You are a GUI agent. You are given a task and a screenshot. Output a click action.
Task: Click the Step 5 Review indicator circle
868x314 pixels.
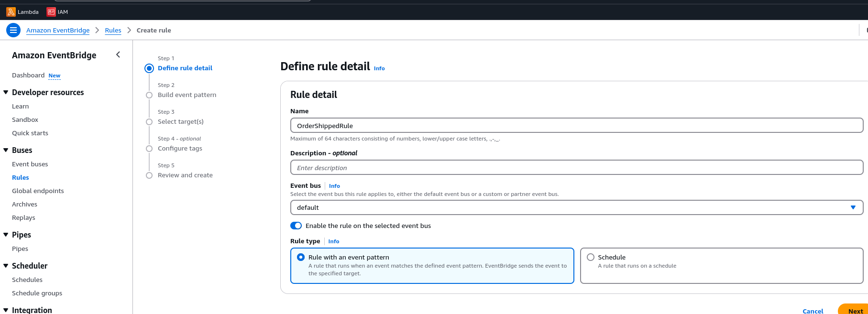pos(149,175)
